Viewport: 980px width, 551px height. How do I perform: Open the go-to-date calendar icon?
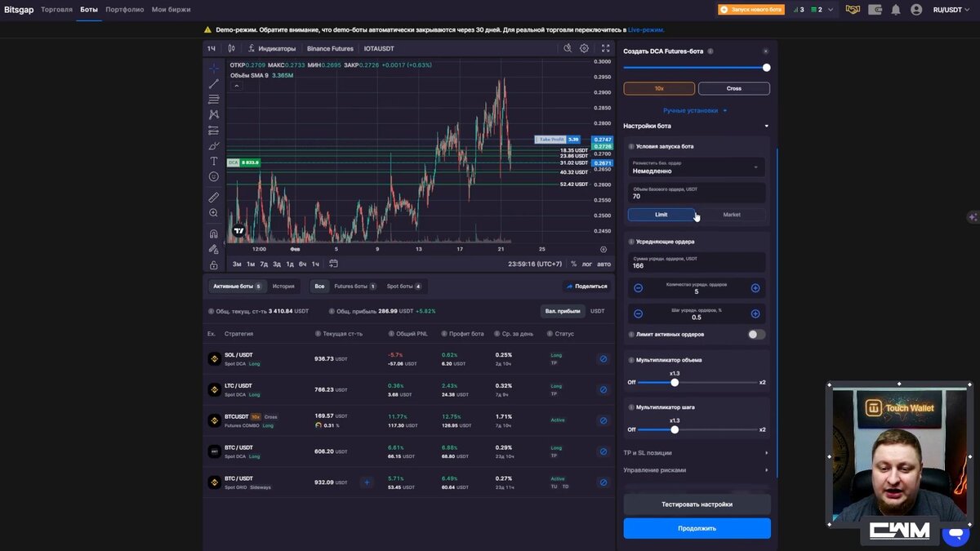coord(333,264)
